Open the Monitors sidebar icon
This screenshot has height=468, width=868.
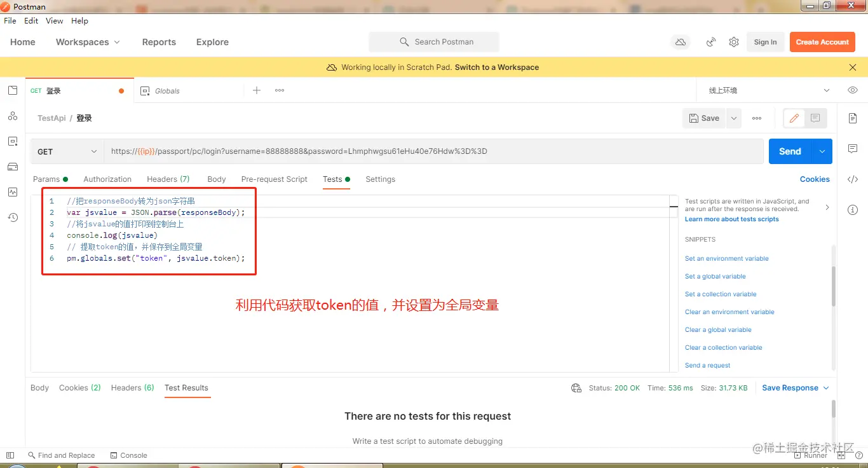[13, 192]
